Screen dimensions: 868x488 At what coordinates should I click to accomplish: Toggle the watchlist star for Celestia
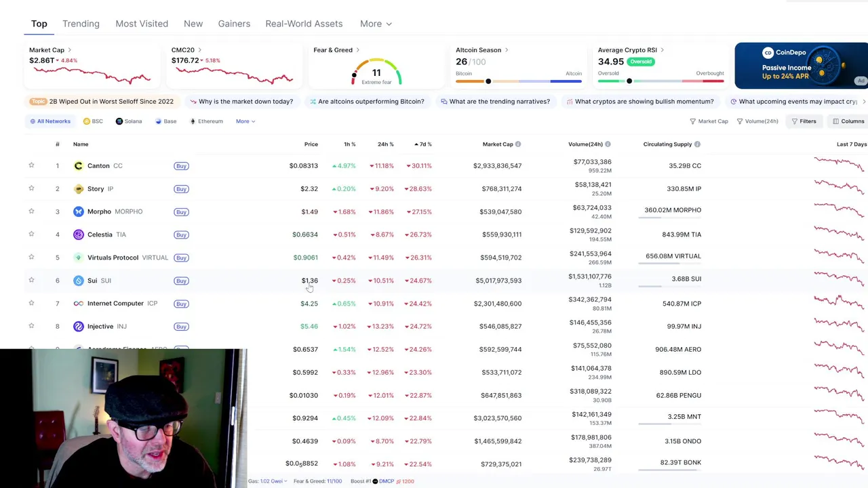tap(31, 235)
